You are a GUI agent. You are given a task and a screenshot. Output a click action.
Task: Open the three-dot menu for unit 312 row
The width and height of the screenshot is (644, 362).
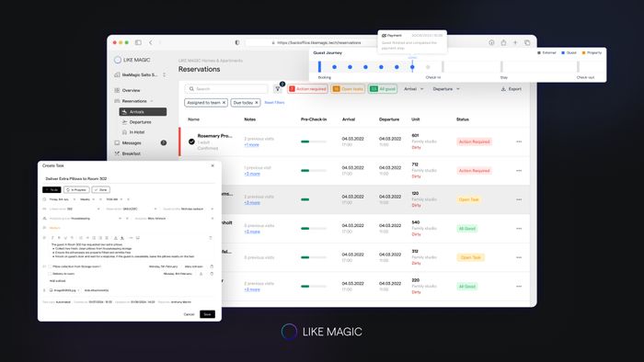pyautogui.click(x=519, y=257)
